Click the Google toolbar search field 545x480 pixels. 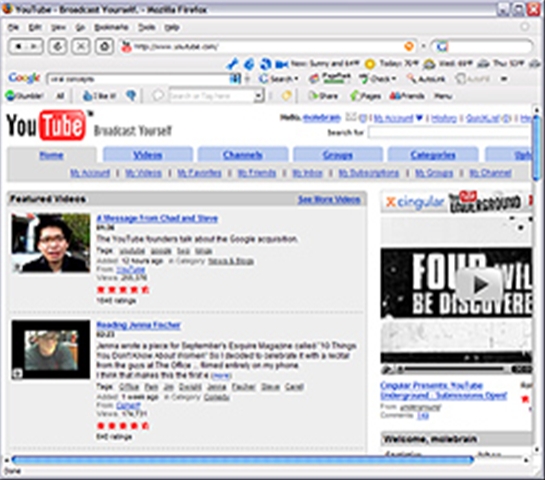coord(139,79)
